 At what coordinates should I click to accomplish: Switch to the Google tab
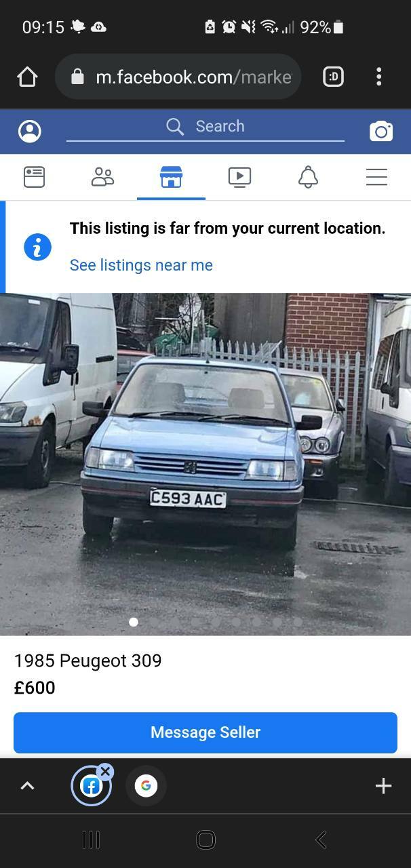pyautogui.click(x=146, y=786)
